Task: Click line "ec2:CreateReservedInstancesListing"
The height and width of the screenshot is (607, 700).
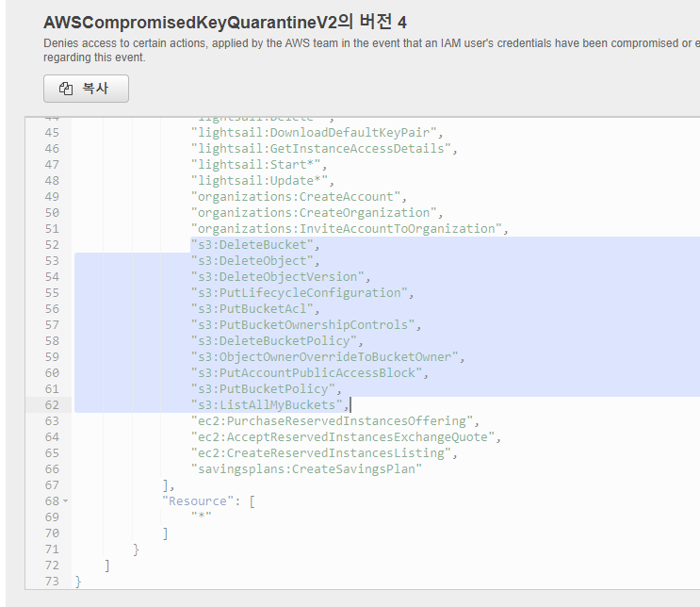Action: 324,453
